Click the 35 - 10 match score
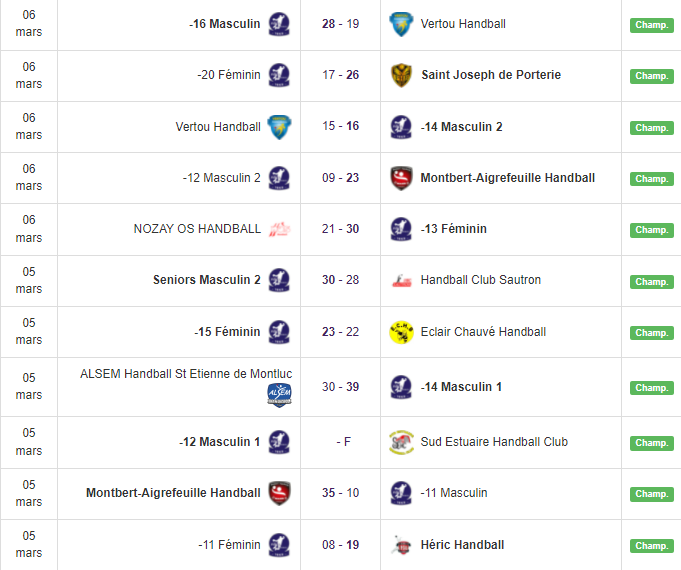681x570 pixels. click(x=341, y=493)
